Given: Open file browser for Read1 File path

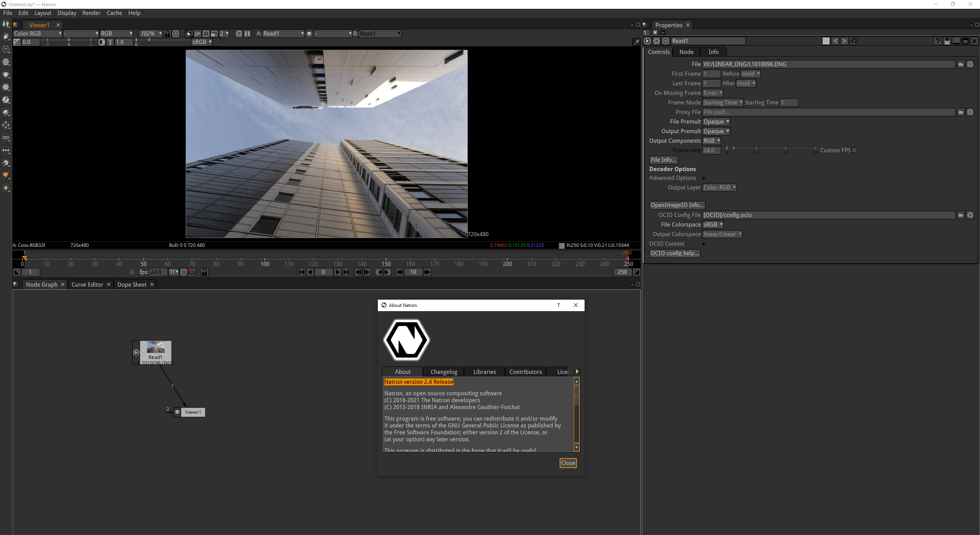Looking at the screenshot, I should [960, 64].
